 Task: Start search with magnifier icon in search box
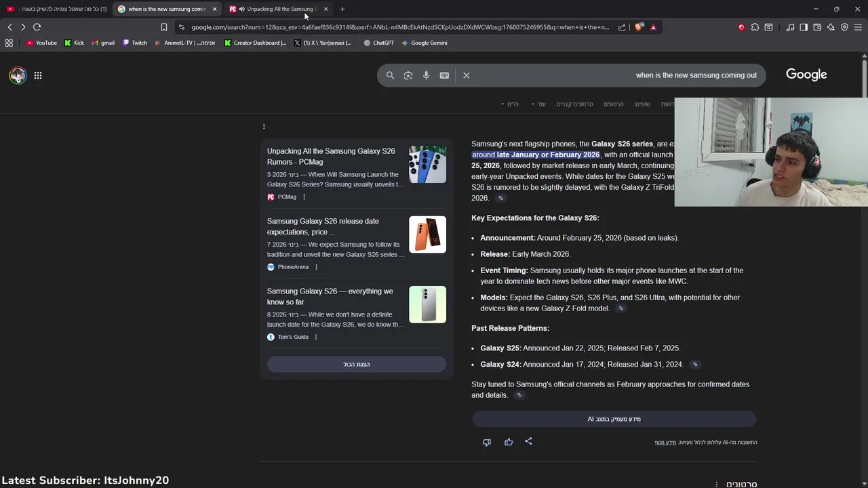click(x=390, y=75)
